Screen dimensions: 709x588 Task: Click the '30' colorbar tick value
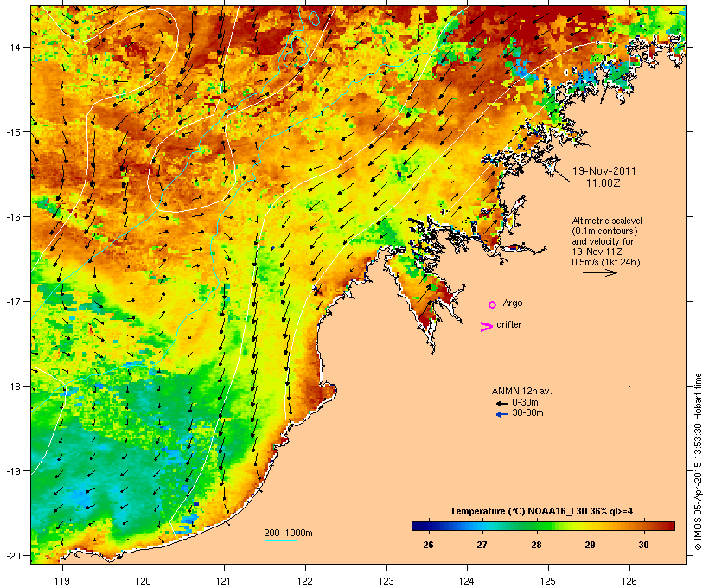[x=644, y=545]
